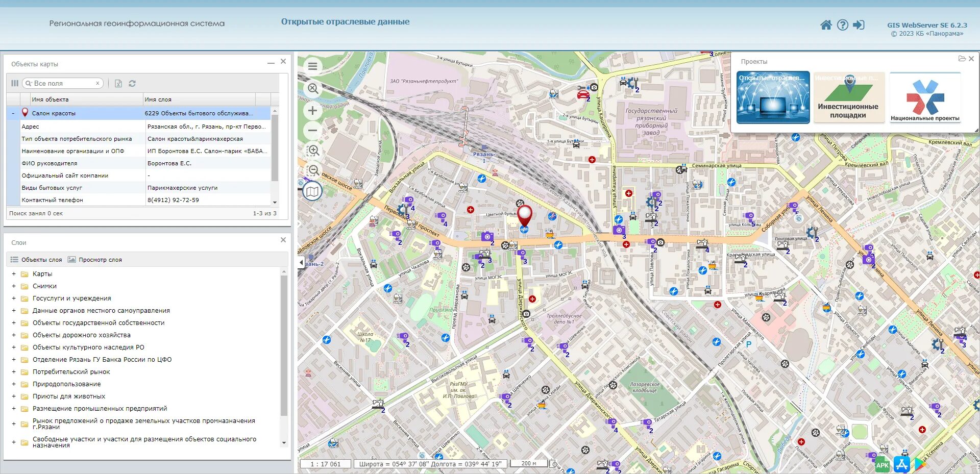The height and width of the screenshot is (474, 980).
Task: Collapse the Салон красоты object row
Action: click(13, 113)
